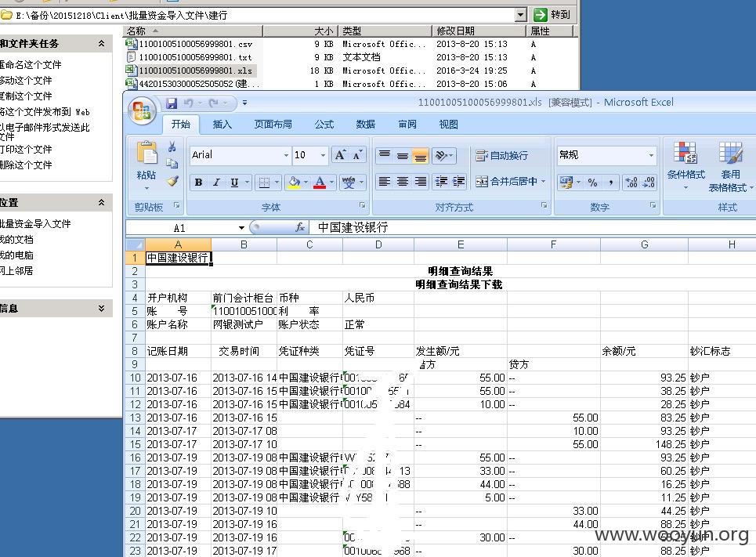This screenshot has height=557, width=756.
Task: Toggle Bold formatting
Action: 199,183
